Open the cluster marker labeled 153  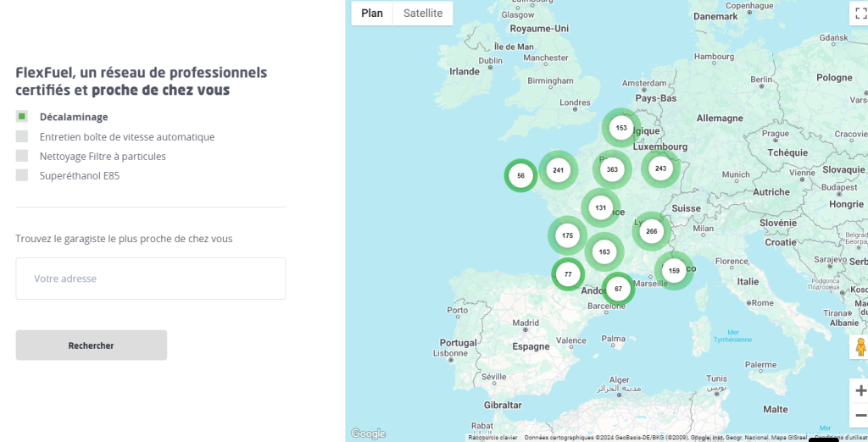(x=621, y=128)
